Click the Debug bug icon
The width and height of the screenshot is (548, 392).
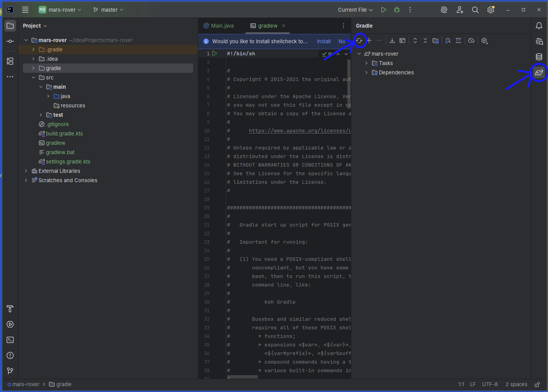click(x=397, y=10)
